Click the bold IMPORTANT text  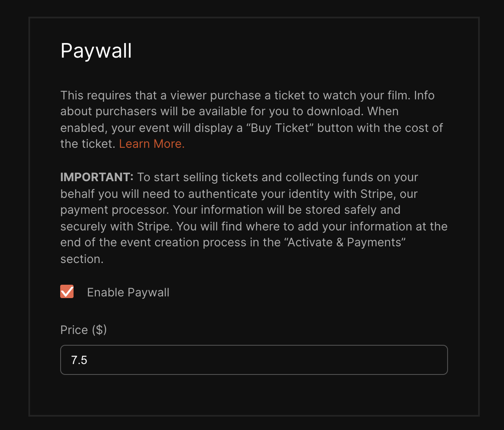point(97,177)
